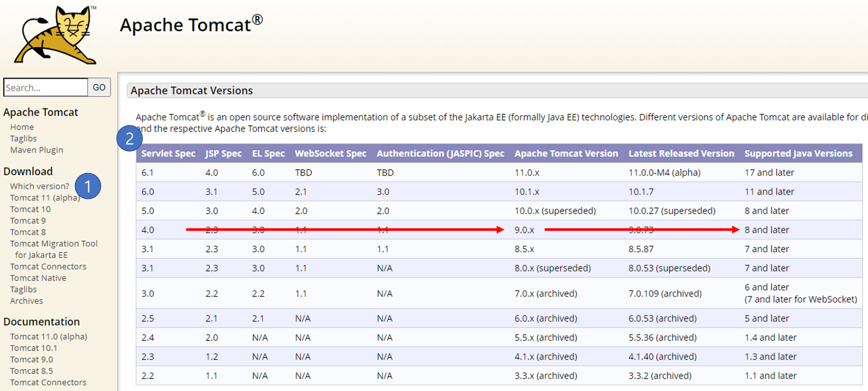This screenshot has height=391, width=868.
Task: Click the 6.0.x (archived) cell
Action: pyautogui.click(x=546, y=318)
